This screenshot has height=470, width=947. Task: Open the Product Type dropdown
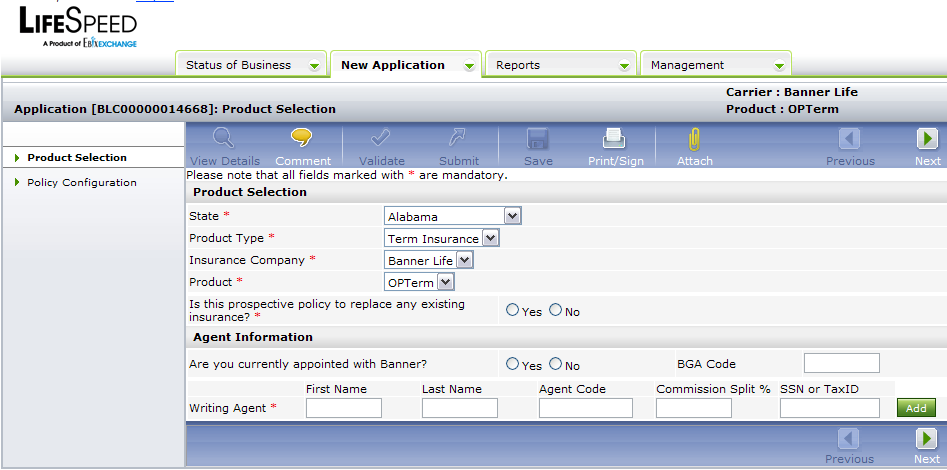(x=441, y=239)
